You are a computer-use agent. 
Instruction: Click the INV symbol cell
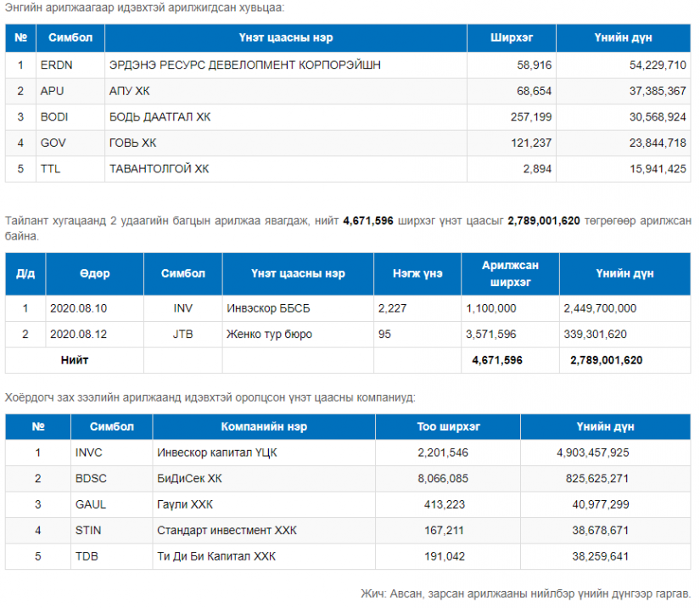pos(183,309)
